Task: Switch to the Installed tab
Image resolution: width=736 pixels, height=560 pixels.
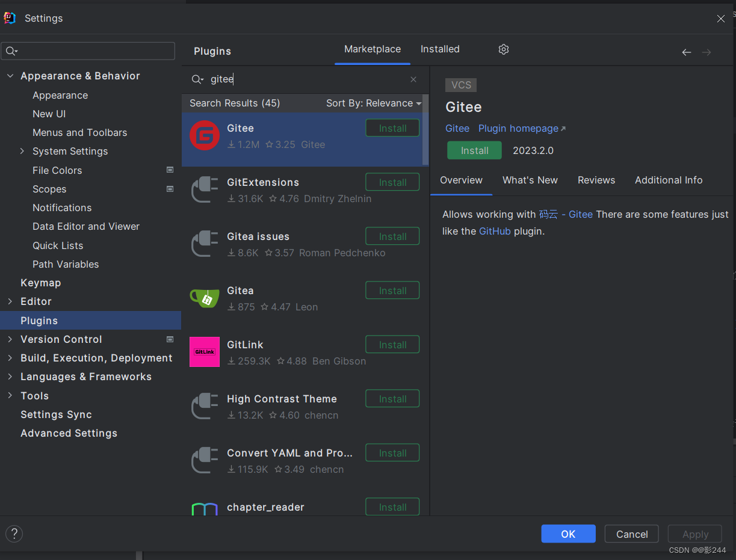Action: (x=440, y=49)
